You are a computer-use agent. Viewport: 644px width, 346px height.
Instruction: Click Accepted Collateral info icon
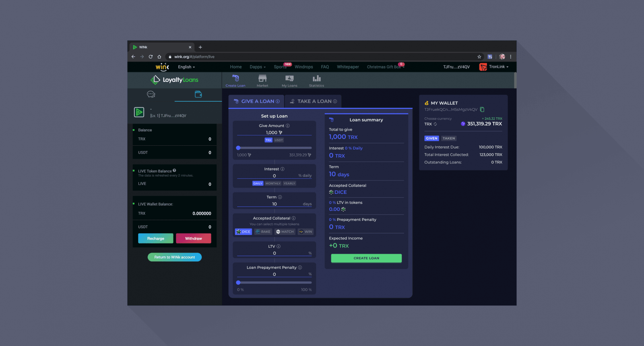coord(293,218)
